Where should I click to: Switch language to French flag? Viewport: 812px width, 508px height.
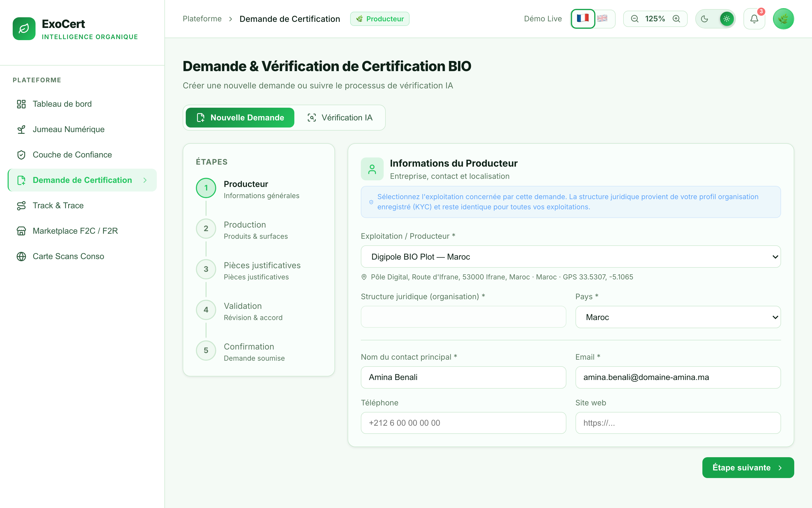[583, 19]
